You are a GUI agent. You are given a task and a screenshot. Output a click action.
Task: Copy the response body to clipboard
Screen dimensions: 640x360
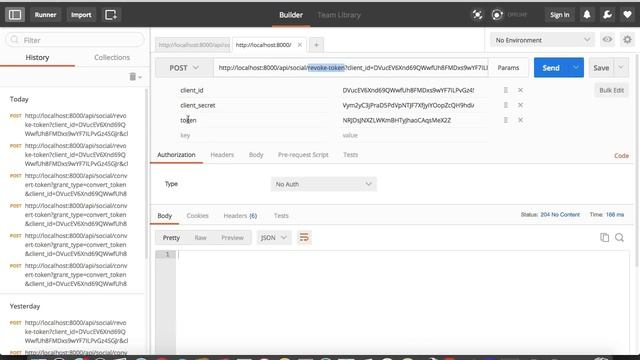[x=604, y=237]
